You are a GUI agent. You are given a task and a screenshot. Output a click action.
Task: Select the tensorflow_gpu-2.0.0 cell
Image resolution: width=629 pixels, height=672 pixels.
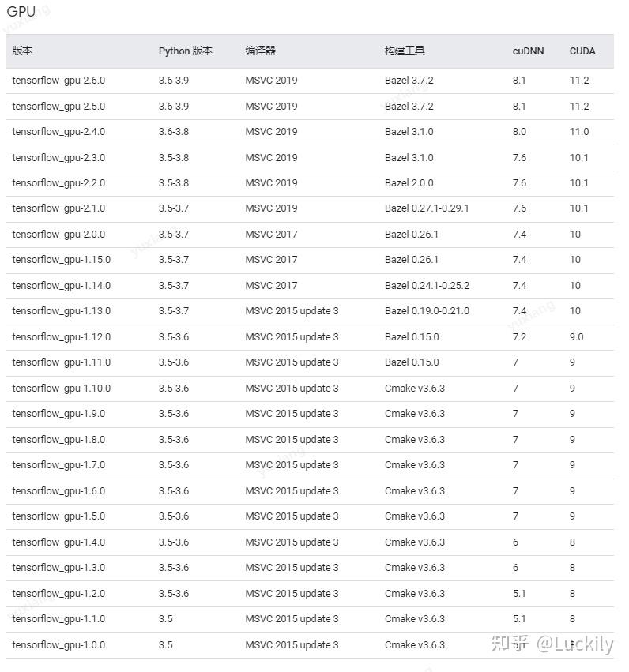pos(58,235)
